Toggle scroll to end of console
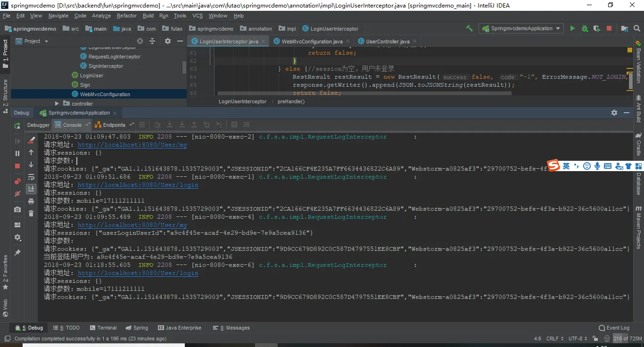The height and width of the screenshot is (347, 644). click(31, 189)
